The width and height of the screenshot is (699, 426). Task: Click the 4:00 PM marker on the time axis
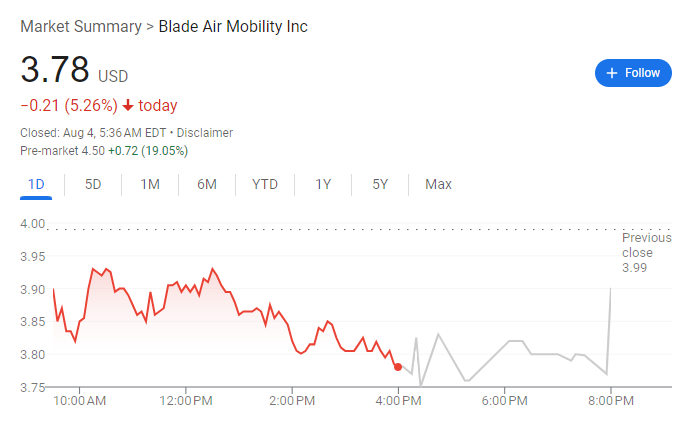[398, 401]
